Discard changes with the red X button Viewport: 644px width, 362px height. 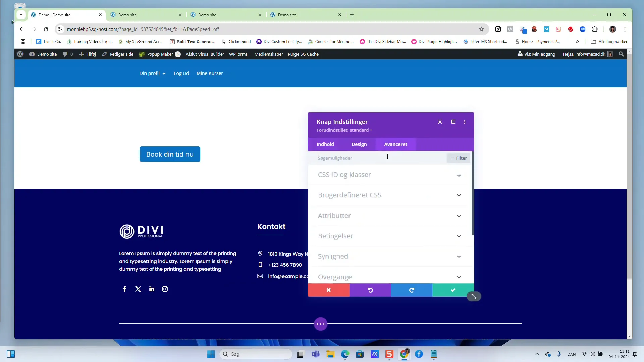pyautogui.click(x=329, y=290)
